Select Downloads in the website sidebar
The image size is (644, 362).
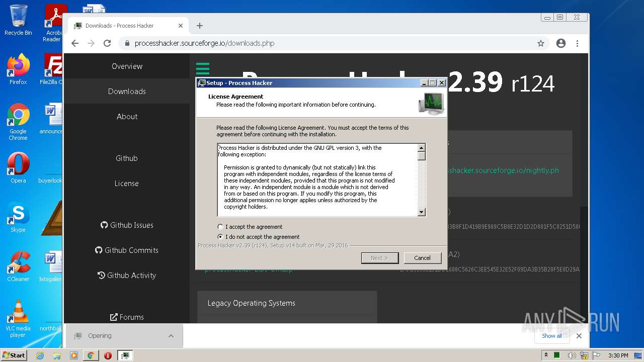pyautogui.click(x=127, y=91)
